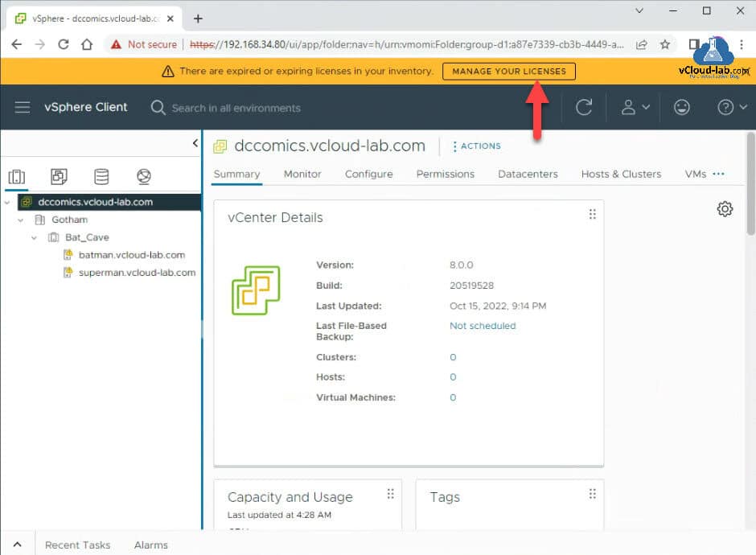Open summary settings gear icon

[725, 209]
